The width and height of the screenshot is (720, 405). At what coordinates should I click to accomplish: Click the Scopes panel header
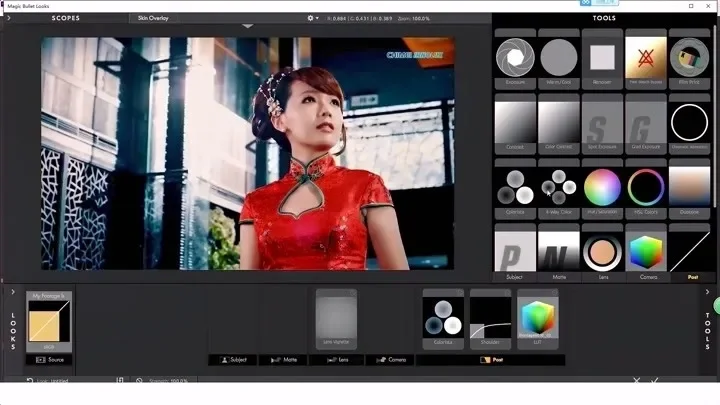[x=66, y=18]
